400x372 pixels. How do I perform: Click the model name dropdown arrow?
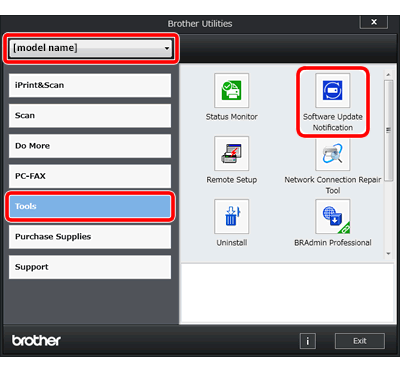[167, 49]
